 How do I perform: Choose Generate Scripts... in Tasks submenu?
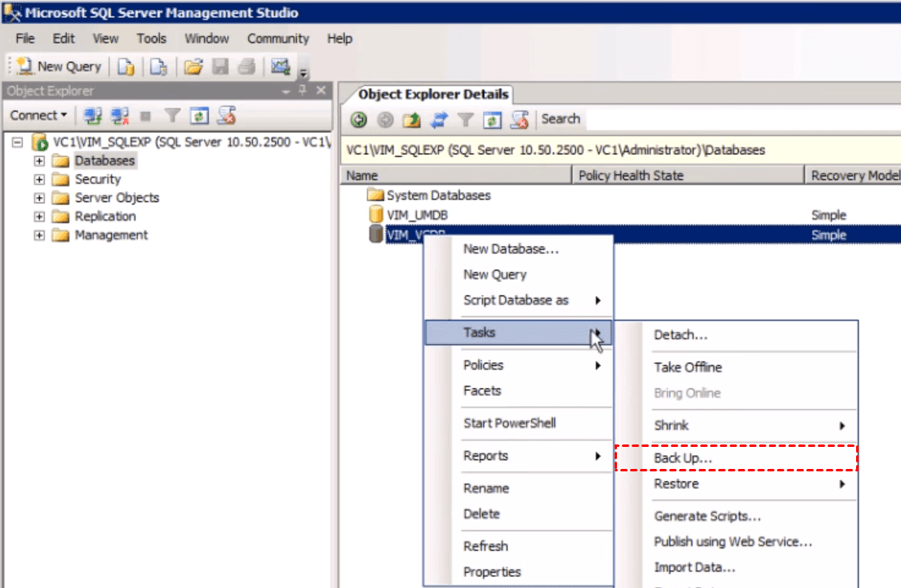[736, 516]
